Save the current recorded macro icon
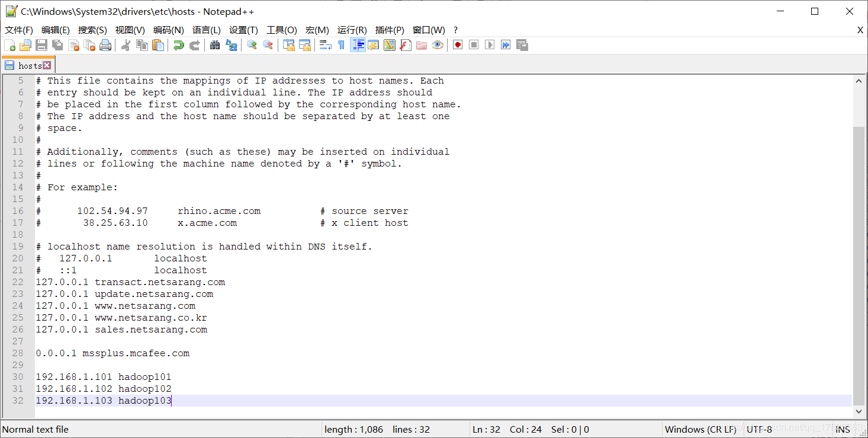 (x=522, y=45)
